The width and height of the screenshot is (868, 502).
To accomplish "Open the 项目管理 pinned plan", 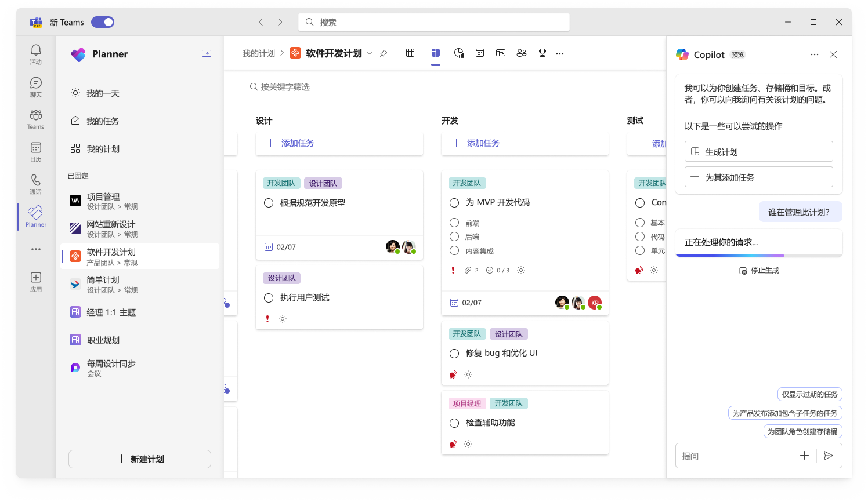I will [140, 201].
